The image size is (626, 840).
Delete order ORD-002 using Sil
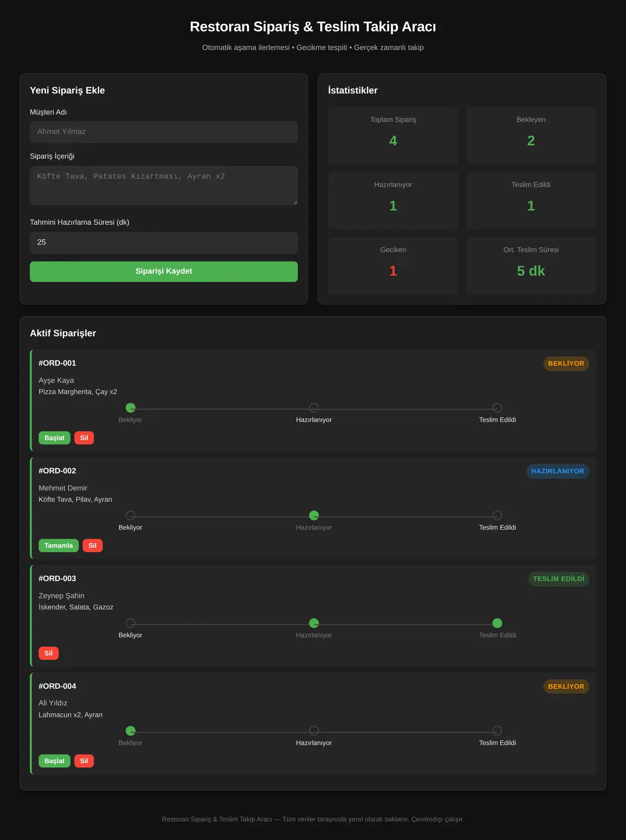click(92, 546)
